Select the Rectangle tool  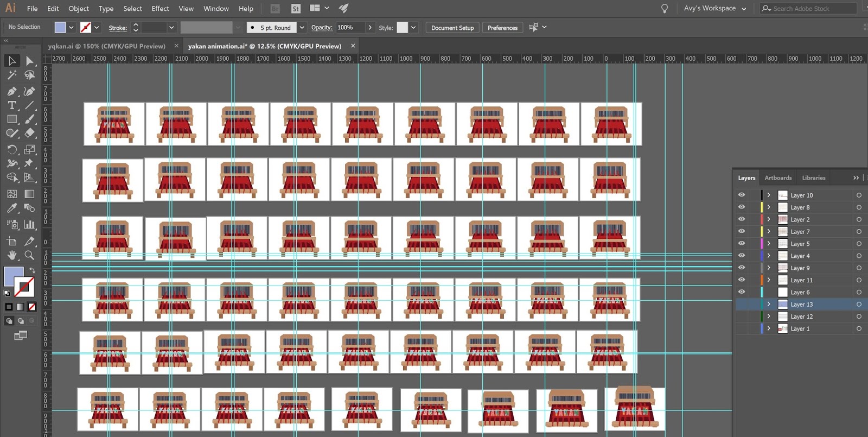(12, 119)
